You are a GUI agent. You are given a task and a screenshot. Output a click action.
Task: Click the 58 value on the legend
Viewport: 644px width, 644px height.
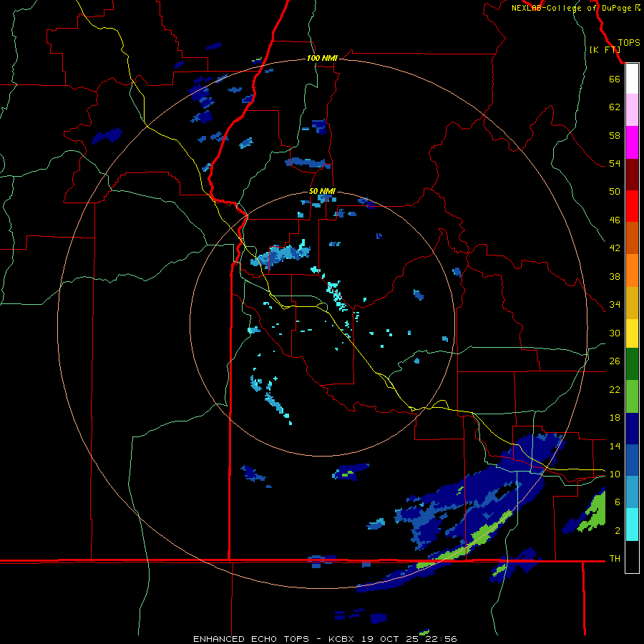point(615,135)
